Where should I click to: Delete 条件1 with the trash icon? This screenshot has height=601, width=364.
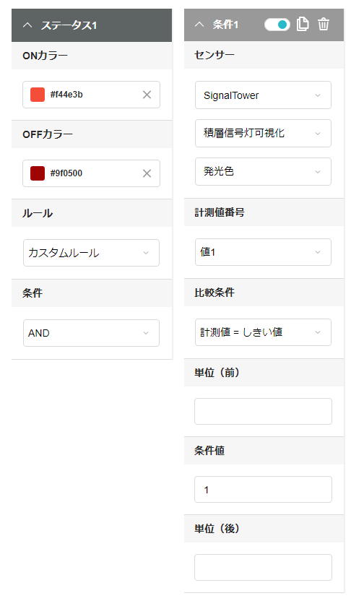[x=324, y=24]
